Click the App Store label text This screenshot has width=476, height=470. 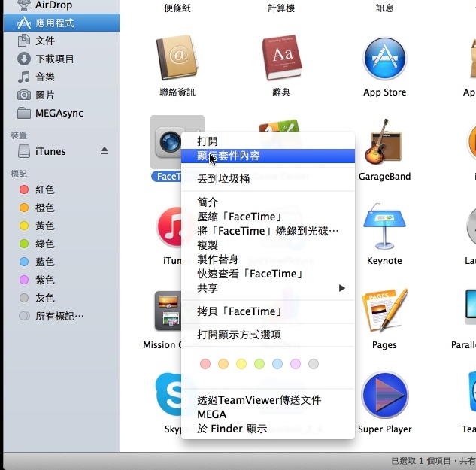click(x=384, y=92)
